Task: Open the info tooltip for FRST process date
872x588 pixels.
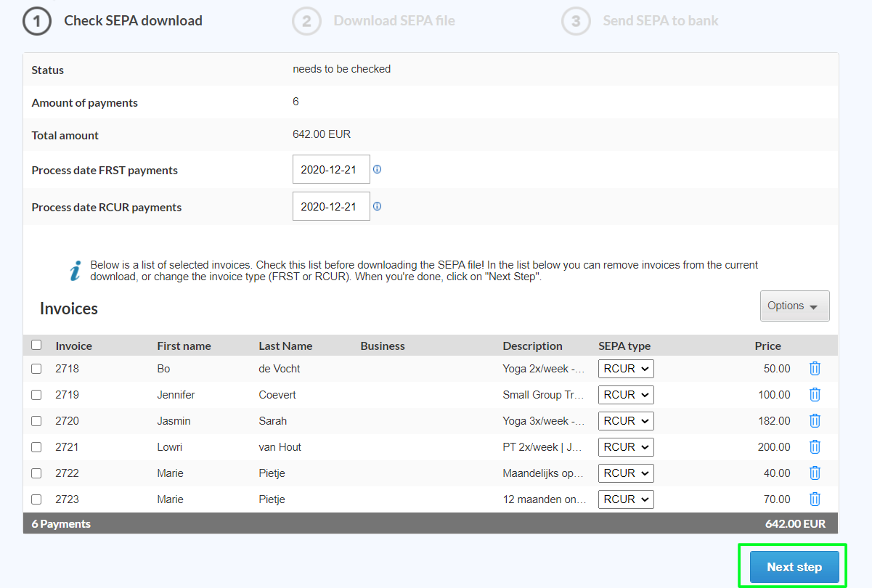Action: (x=377, y=169)
